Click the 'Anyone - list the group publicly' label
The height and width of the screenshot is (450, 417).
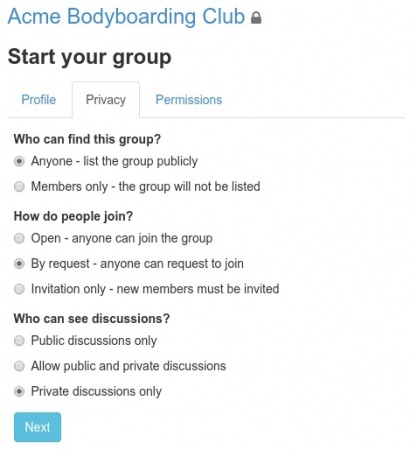(x=114, y=161)
